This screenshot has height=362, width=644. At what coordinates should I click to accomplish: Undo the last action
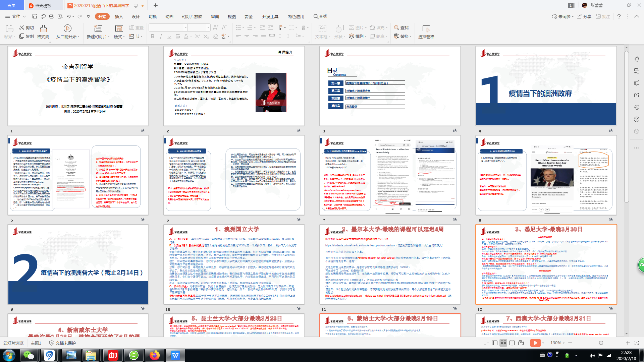pos(68,16)
